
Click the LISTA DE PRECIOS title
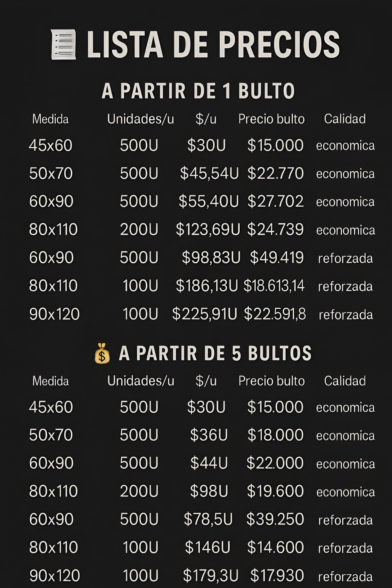pyautogui.click(x=213, y=44)
